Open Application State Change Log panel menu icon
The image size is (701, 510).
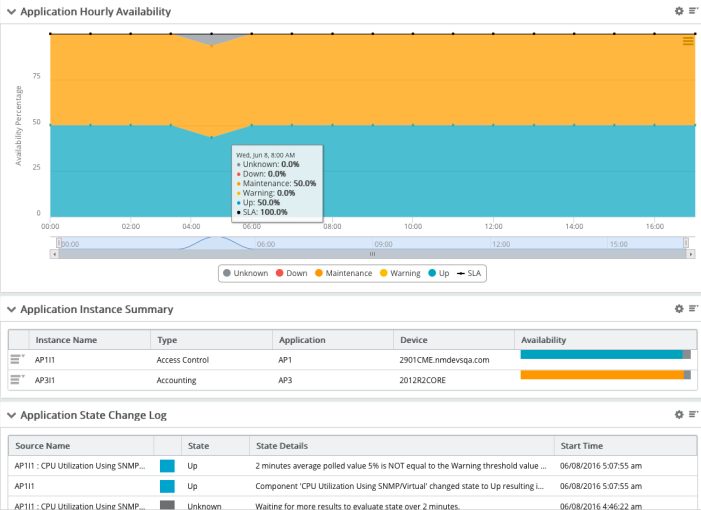point(693,414)
